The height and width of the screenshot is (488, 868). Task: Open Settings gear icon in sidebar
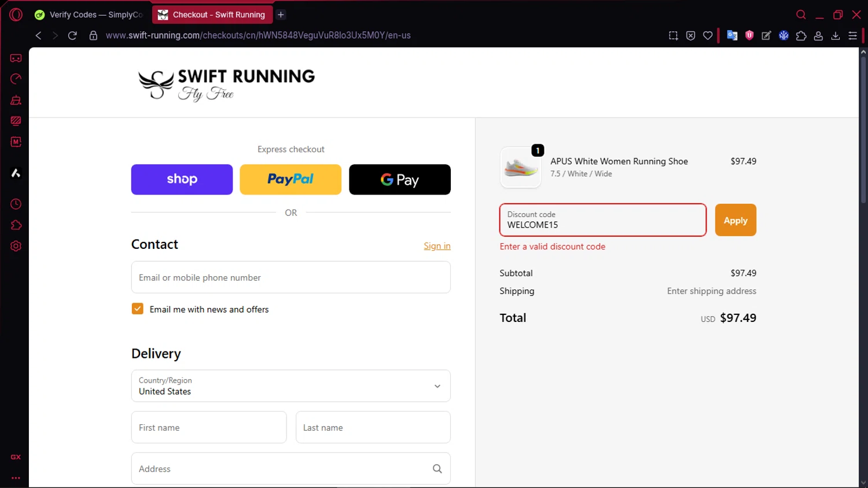click(x=16, y=246)
